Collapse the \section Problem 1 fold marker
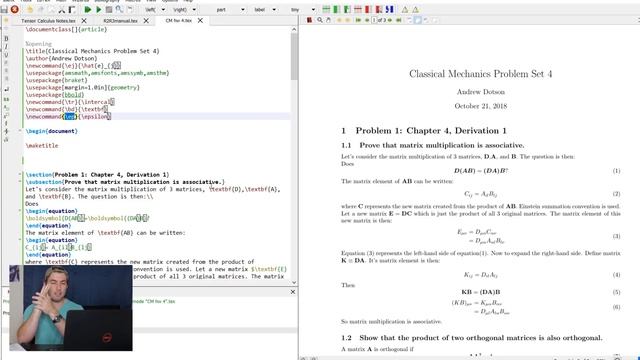Image resolution: width=640 pixels, height=360 pixels. (x=20, y=174)
